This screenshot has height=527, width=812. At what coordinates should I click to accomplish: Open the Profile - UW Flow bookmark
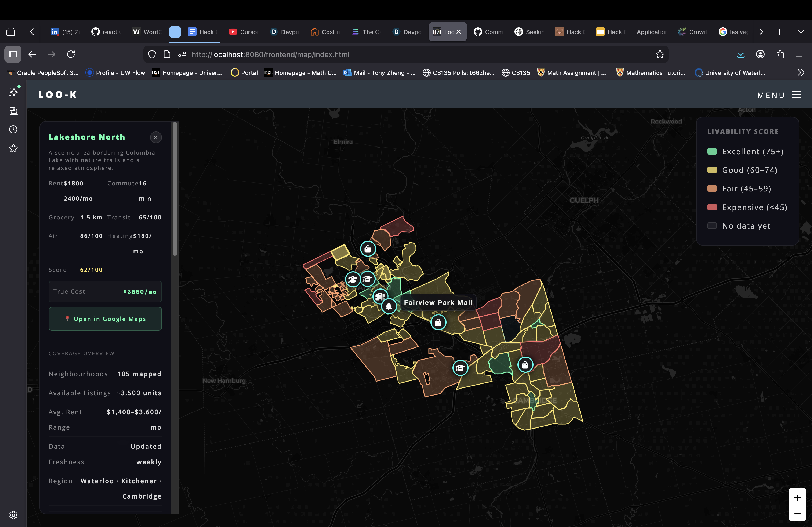(115, 73)
